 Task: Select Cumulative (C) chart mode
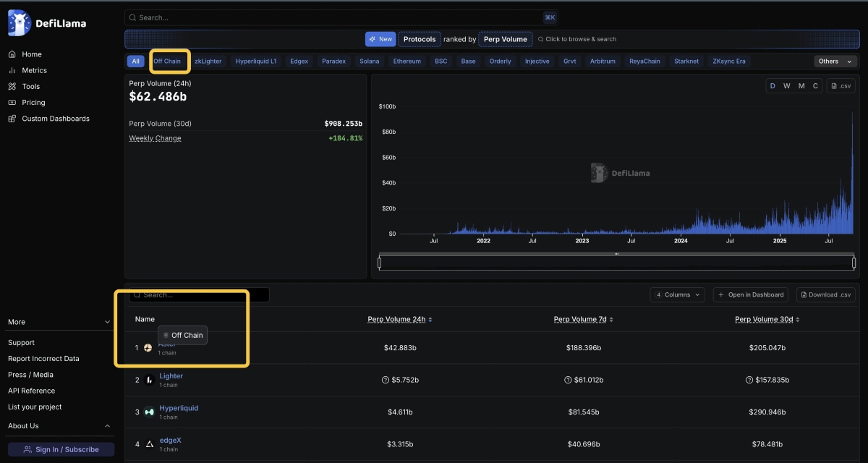[815, 86]
